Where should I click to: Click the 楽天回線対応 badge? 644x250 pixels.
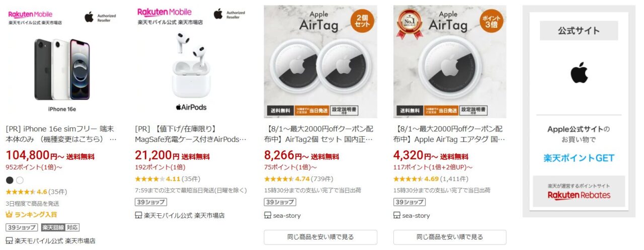(60, 227)
